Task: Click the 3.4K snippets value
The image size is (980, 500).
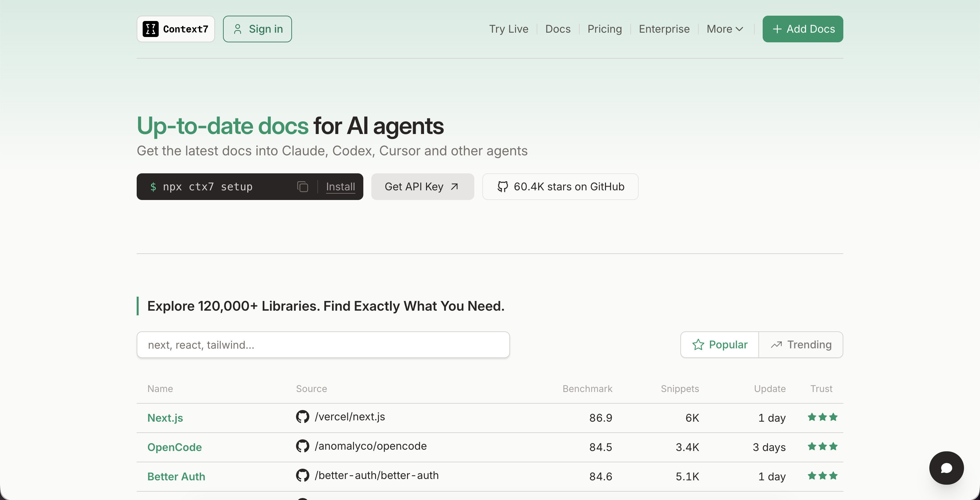Action: click(687, 447)
